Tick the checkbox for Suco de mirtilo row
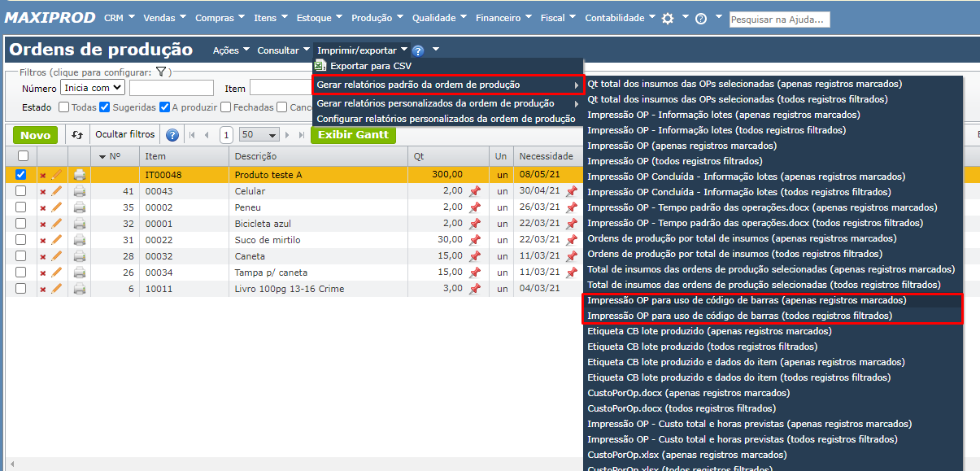Image resolution: width=980 pixels, height=471 pixels. (x=21, y=240)
